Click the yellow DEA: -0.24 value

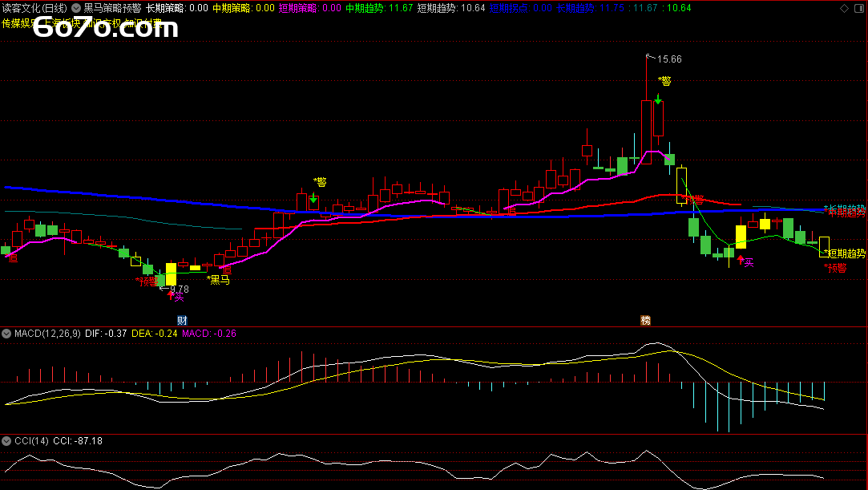coord(155,334)
